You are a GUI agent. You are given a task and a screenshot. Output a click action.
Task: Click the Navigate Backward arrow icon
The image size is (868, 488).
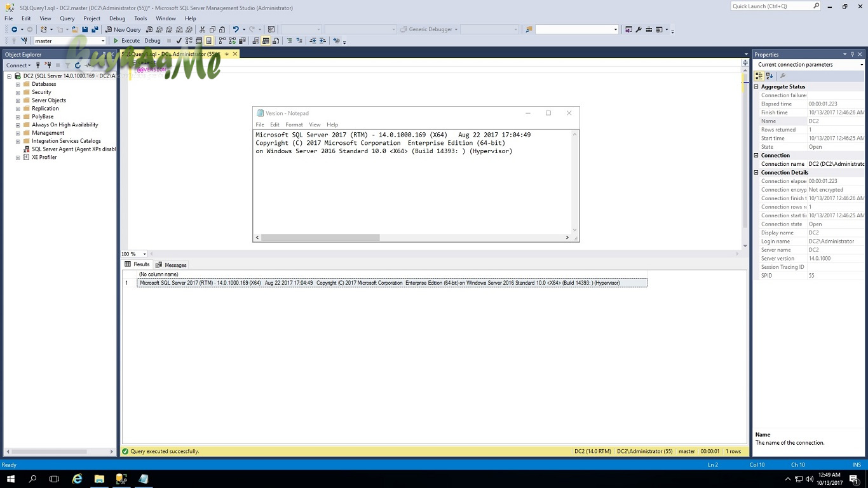click(14, 29)
